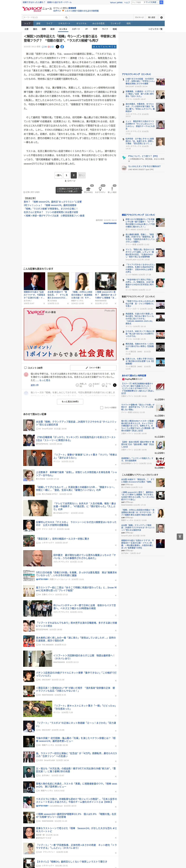This screenshot has height=868, width=186.
Task: Open the settings gear icon
Action: [161, 18]
